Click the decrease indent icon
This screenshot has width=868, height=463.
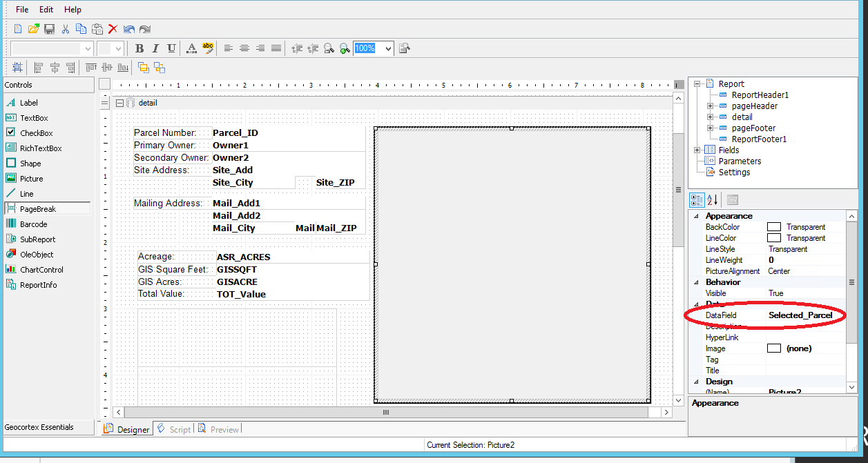coord(313,48)
